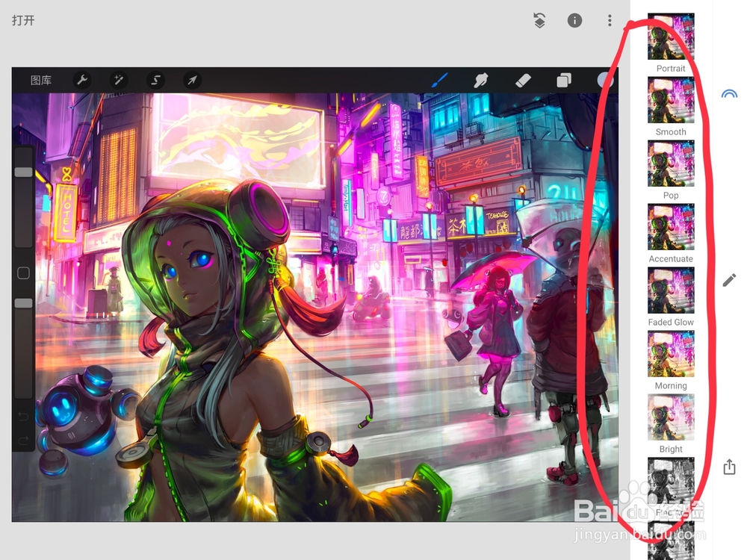This screenshot has width=747, height=560.
Task: Open the three-dot overflow menu
Action: [x=610, y=20]
